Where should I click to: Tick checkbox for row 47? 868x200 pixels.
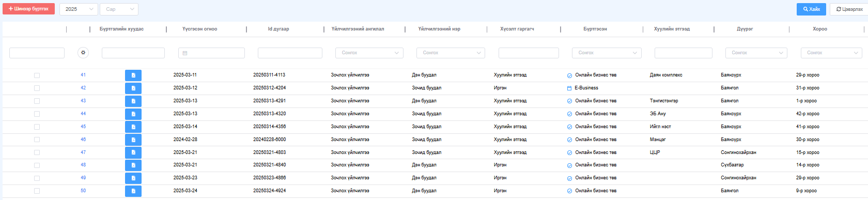point(37,152)
